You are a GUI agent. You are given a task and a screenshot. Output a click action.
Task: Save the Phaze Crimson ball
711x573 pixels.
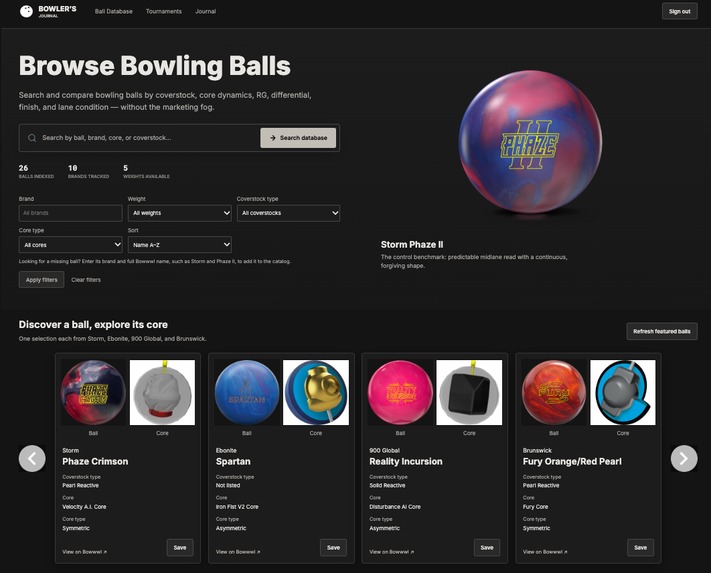pos(180,548)
